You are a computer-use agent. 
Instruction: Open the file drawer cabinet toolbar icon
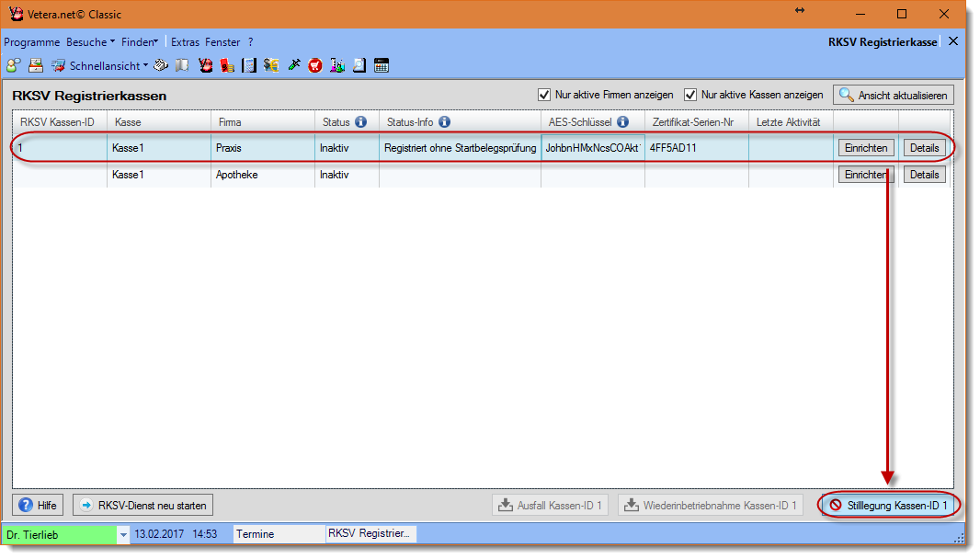click(36, 65)
